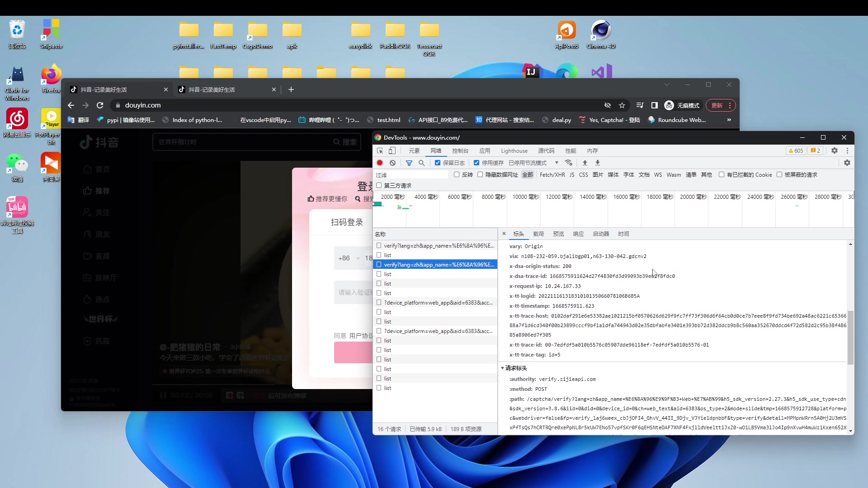The width and height of the screenshot is (868, 488).
Task: Open the Snipaste desktop shortcut
Action: pos(51,34)
